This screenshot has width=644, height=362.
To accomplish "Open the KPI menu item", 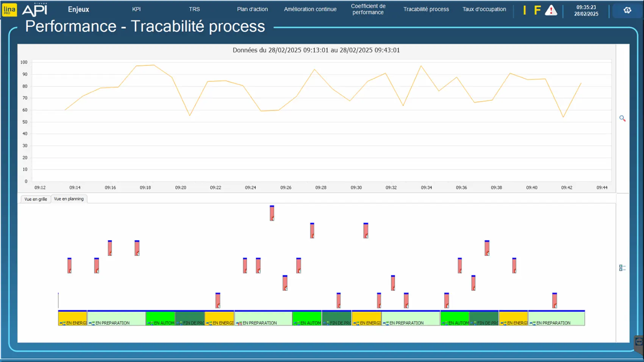I will 136,9.
